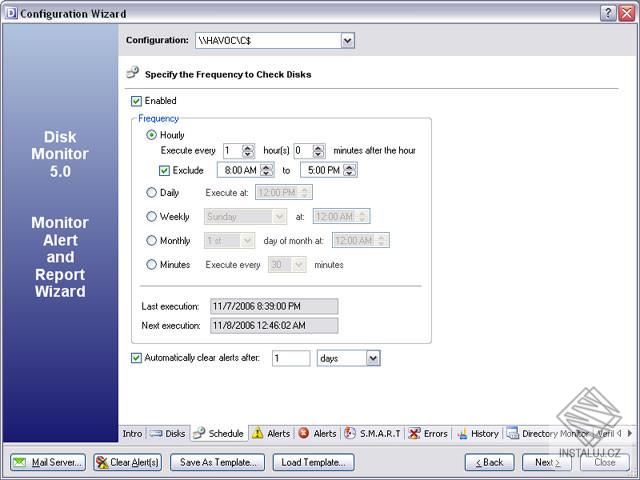Switch to the Schedule tab
Viewport: 640px width, 480px height.
tap(219, 433)
